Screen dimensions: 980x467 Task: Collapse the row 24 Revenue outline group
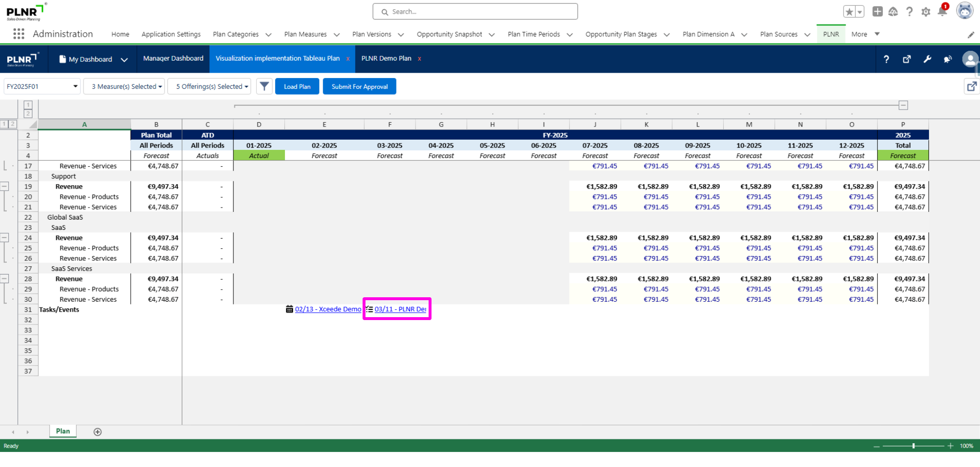point(4,238)
